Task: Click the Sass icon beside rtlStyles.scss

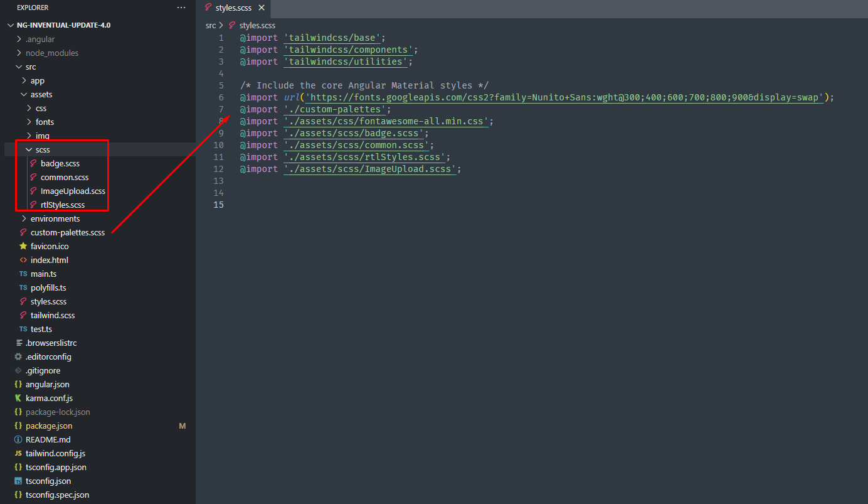Action: click(x=34, y=205)
